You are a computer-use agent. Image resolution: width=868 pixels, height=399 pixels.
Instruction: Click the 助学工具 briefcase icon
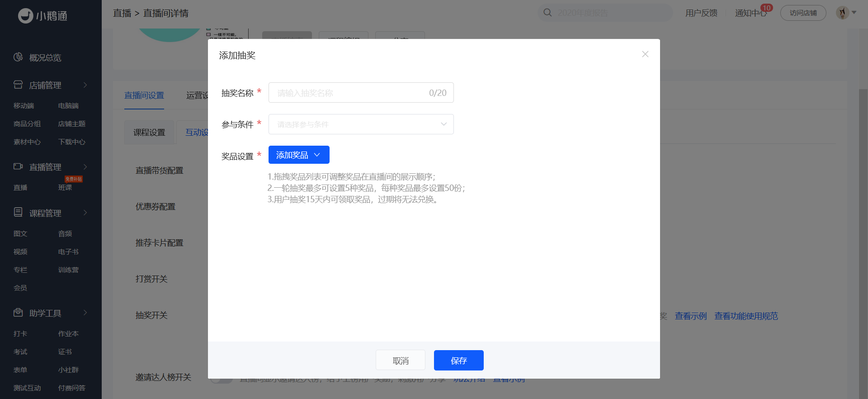pos(18,312)
